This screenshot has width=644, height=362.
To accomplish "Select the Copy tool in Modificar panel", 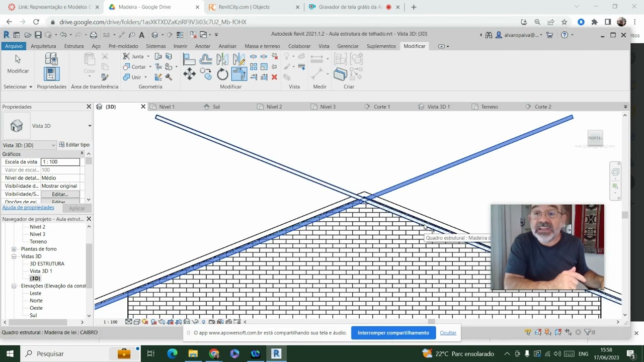I will point(205,74).
